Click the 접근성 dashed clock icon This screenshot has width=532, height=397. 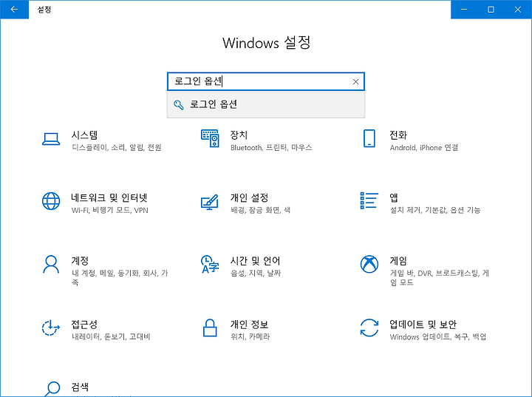(x=51, y=328)
